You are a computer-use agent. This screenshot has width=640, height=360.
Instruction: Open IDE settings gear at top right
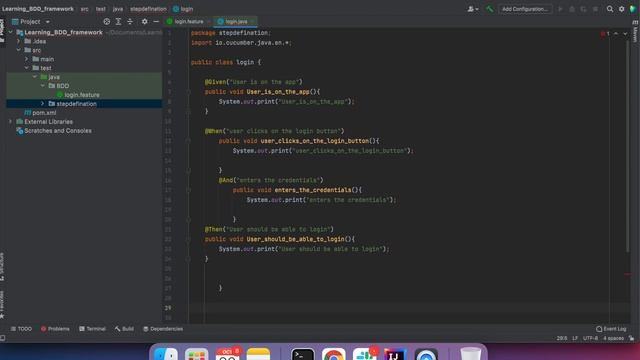[621, 9]
